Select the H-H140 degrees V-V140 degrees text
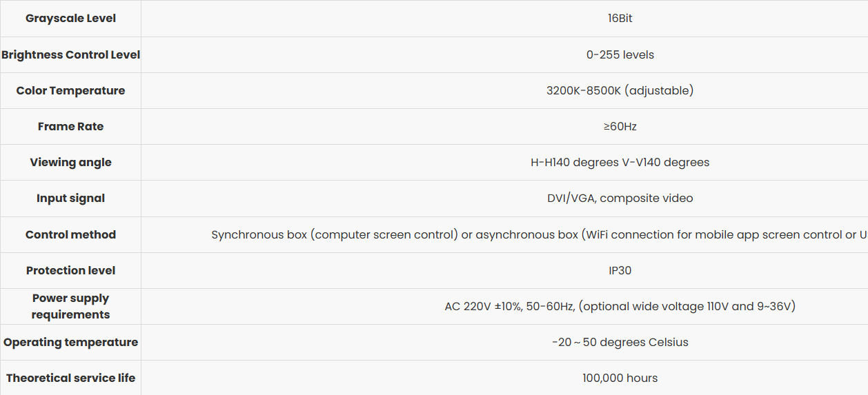This screenshot has width=868, height=395. coord(620,162)
